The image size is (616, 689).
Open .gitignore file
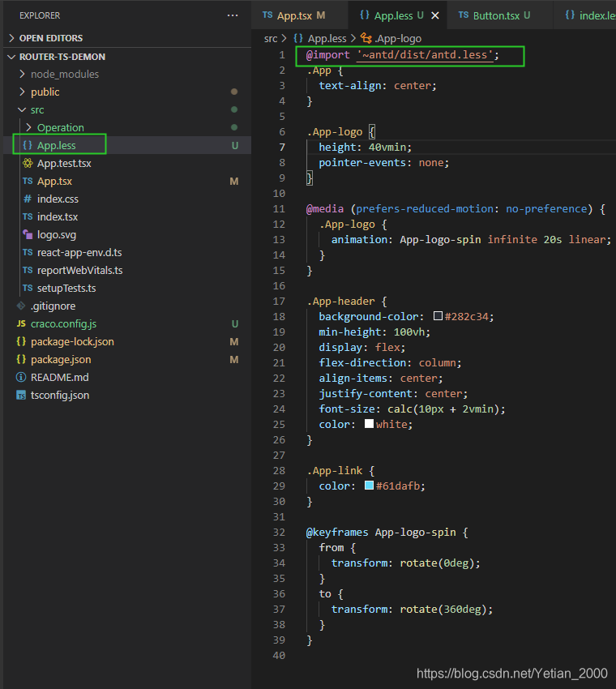click(x=127, y=306)
